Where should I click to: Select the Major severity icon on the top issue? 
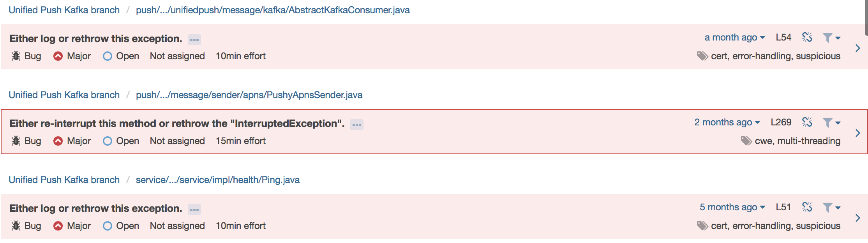tap(58, 56)
